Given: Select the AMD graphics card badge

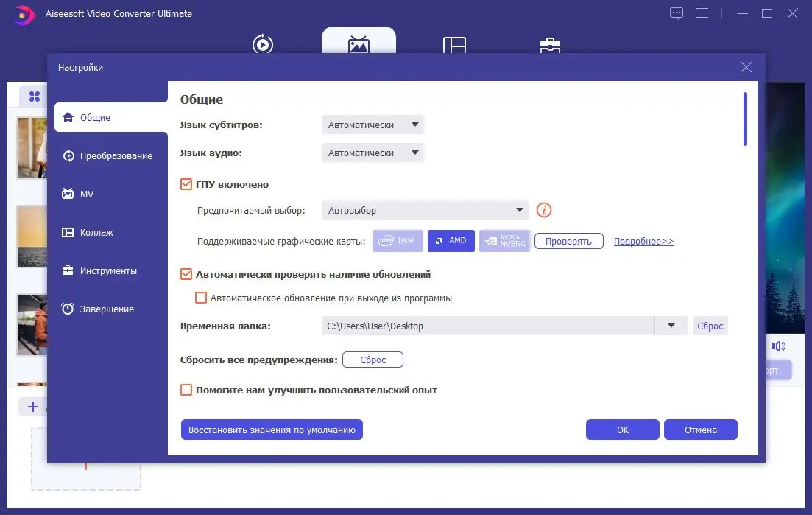Looking at the screenshot, I should [x=451, y=241].
